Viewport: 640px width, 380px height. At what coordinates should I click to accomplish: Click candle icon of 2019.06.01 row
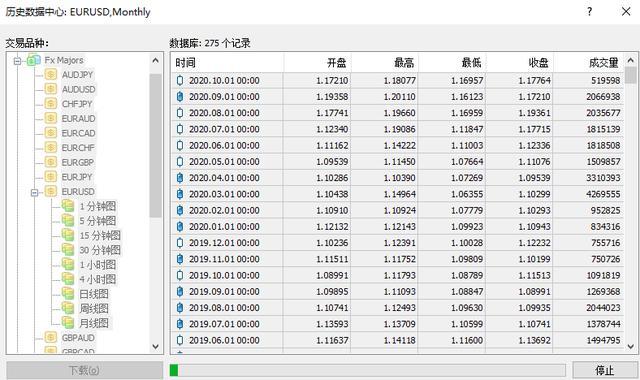pyautogui.click(x=180, y=340)
